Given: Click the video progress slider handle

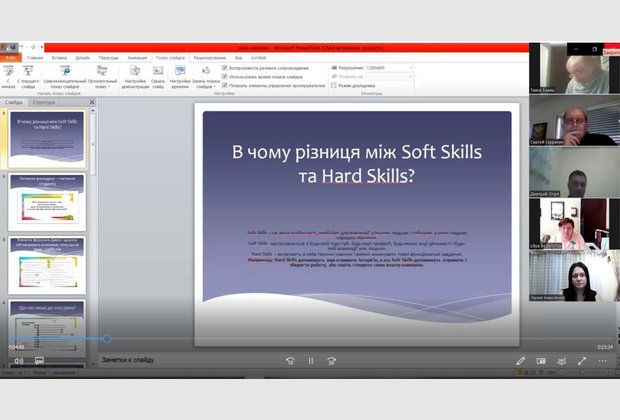Looking at the screenshot, I should [x=107, y=338].
